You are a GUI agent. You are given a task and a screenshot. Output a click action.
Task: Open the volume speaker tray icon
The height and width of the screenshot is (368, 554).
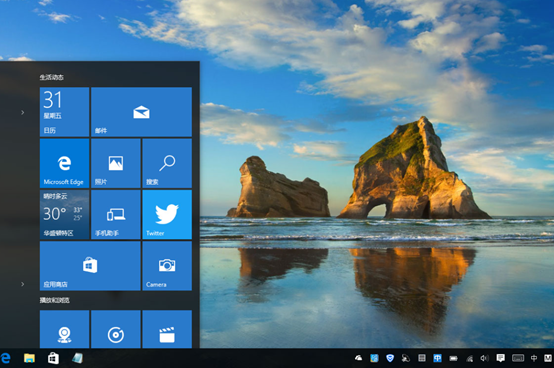(x=484, y=358)
